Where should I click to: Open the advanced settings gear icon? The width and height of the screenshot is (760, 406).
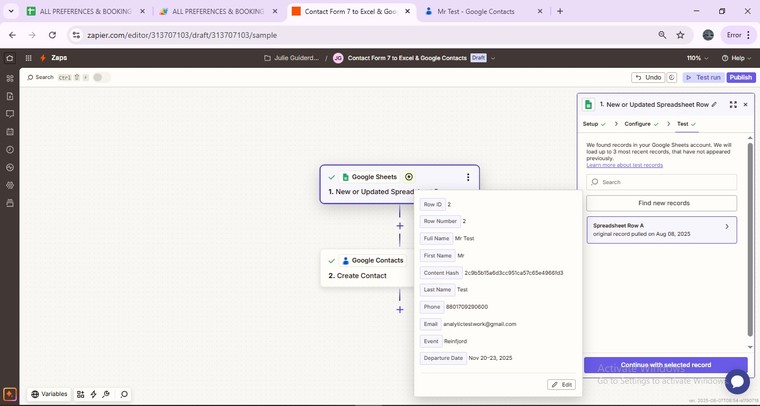click(10, 185)
